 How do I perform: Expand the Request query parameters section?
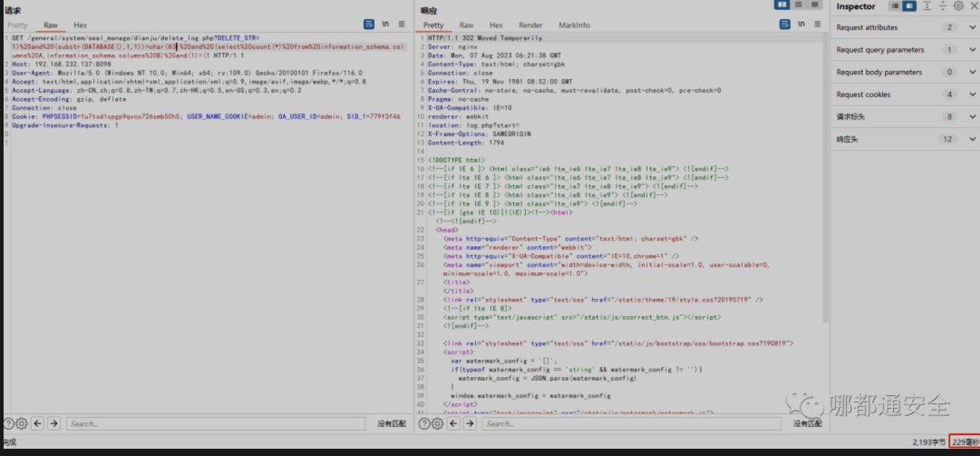[972, 50]
